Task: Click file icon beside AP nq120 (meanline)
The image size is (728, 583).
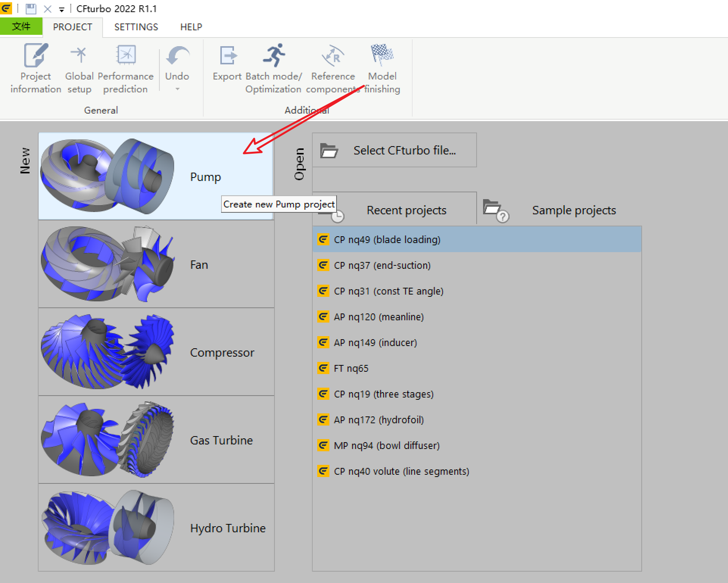Action: (323, 316)
